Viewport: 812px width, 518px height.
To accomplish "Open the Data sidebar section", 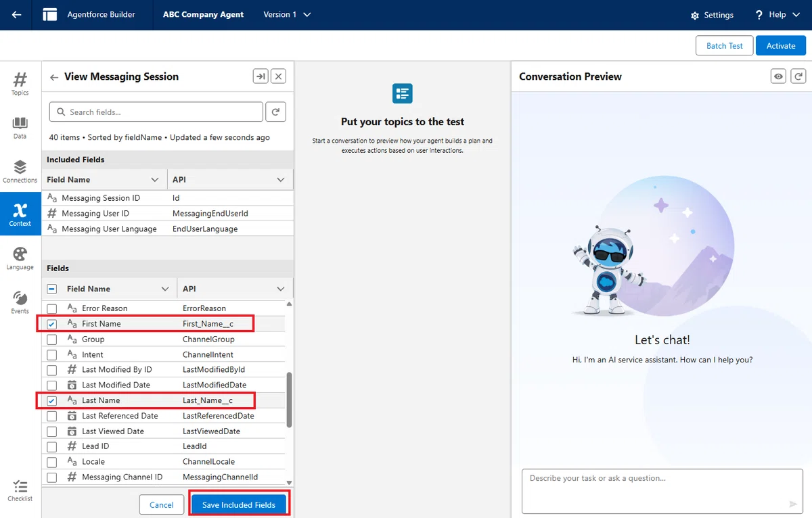I will pyautogui.click(x=20, y=127).
